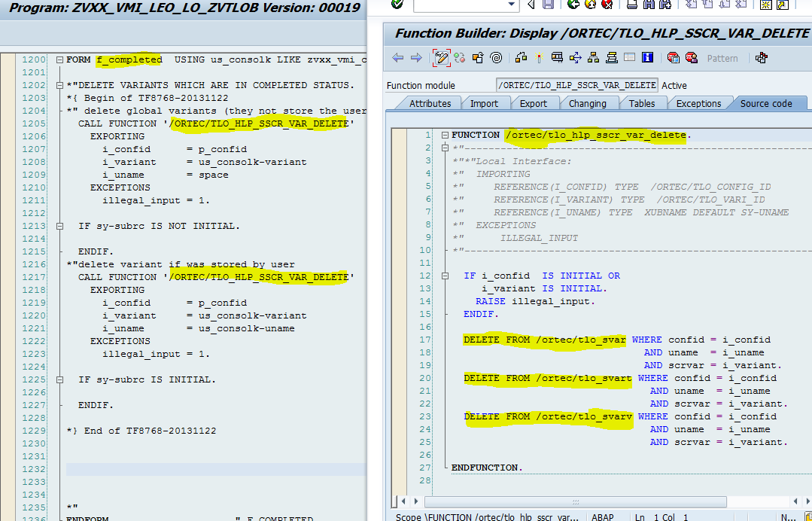Open the Tables tab
The width and height of the screenshot is (812, 521).
coord(643,103)
